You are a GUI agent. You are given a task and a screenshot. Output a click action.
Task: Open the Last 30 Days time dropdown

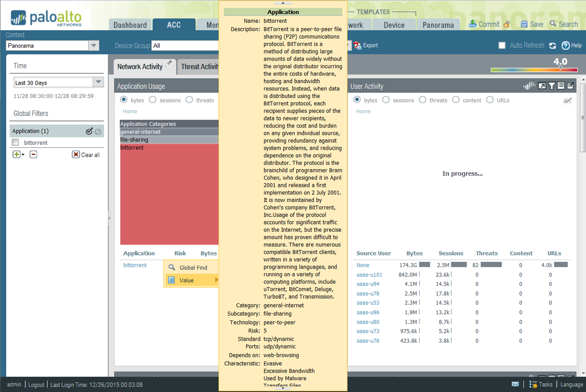point(98,82)
